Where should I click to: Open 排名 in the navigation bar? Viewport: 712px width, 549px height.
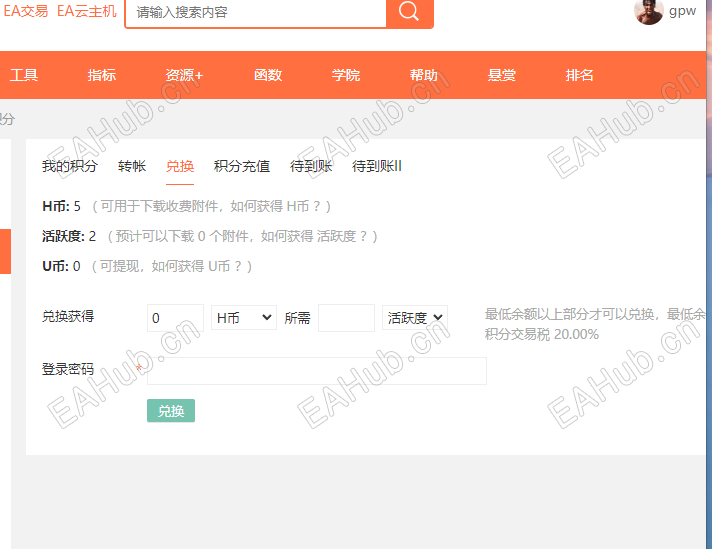point(579,75)
